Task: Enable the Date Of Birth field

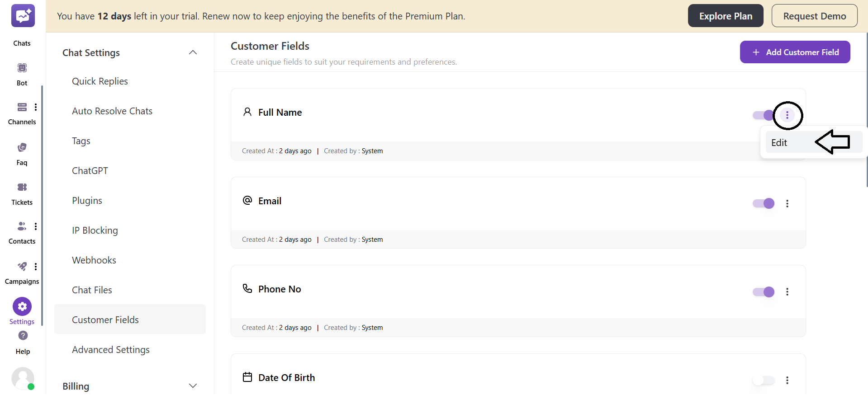Action: [x=763, y=380]
